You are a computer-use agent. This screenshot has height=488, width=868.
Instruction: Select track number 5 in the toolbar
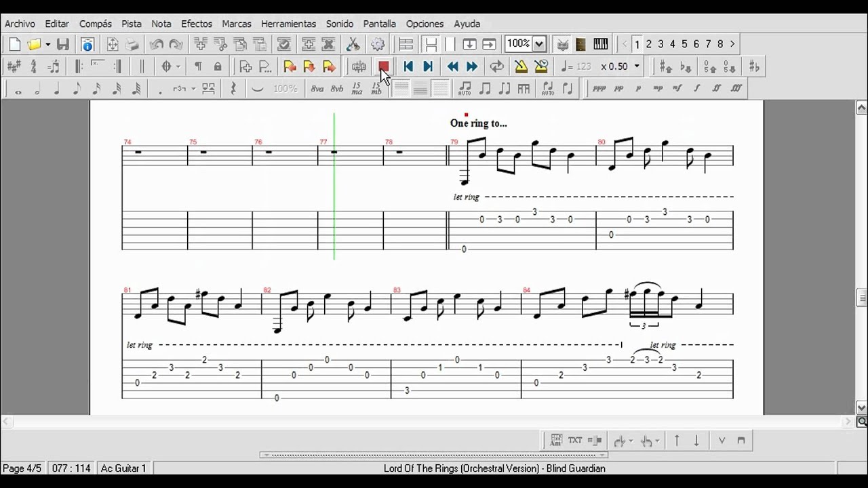pos(684,44)
